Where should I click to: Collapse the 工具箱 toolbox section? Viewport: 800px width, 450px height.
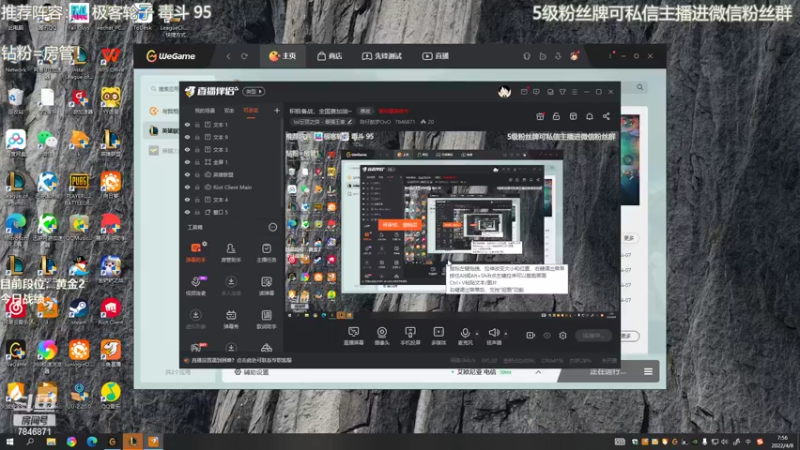tap(272, 227)
